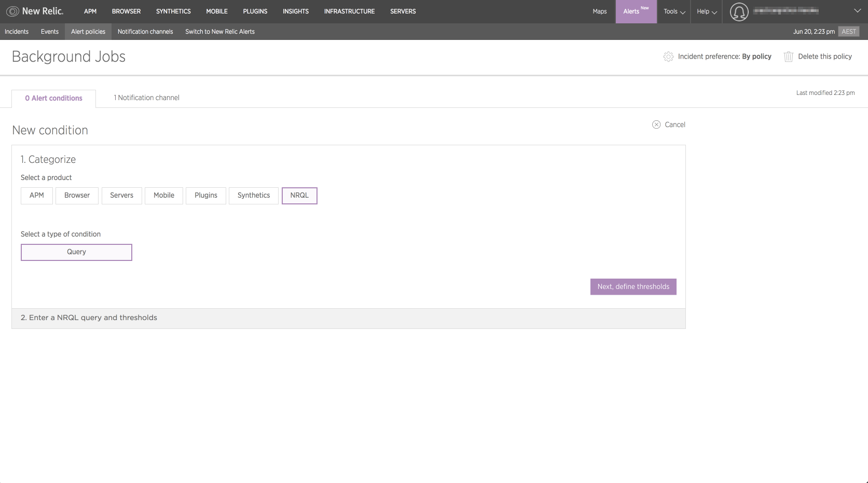Click the Background Jobs policy title
868x483 pixels.
tap(68, 57)
